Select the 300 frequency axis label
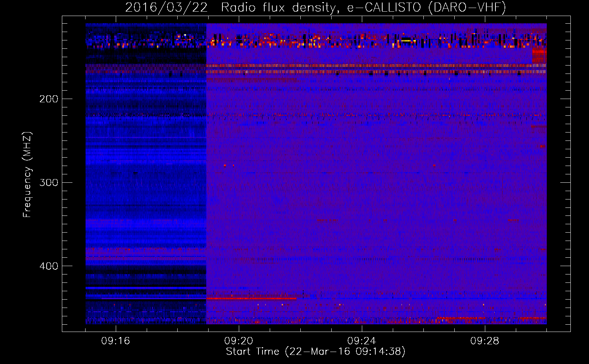Screen dimensions: 589x364 point(49,182)
